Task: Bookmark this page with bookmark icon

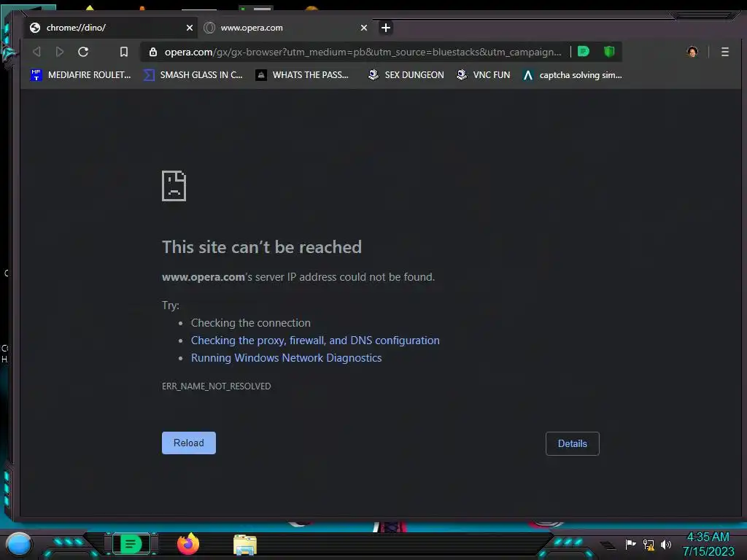Action: [x=124, y=52]
